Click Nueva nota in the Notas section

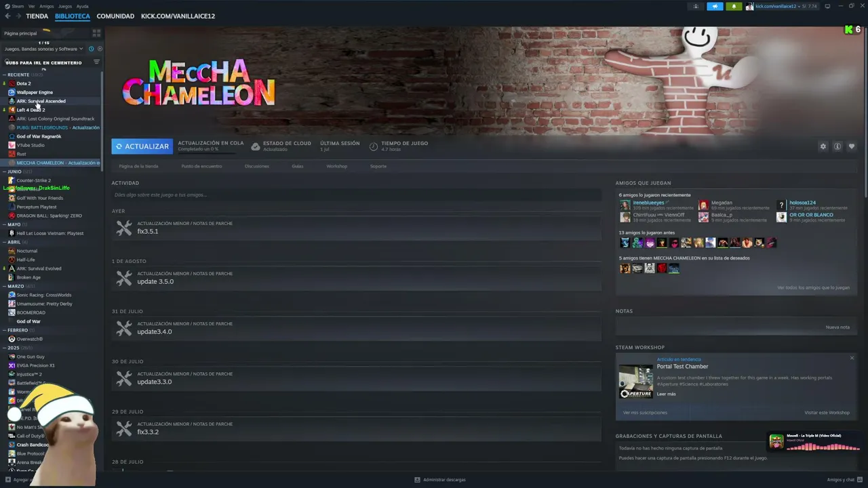(837, 327)
